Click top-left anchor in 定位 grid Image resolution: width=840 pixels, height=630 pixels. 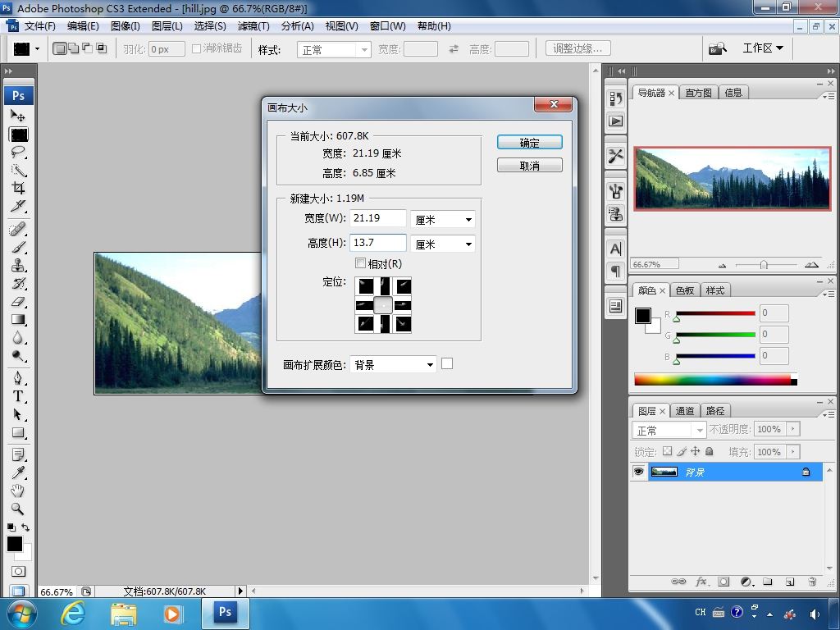click(x=366, y=286)
